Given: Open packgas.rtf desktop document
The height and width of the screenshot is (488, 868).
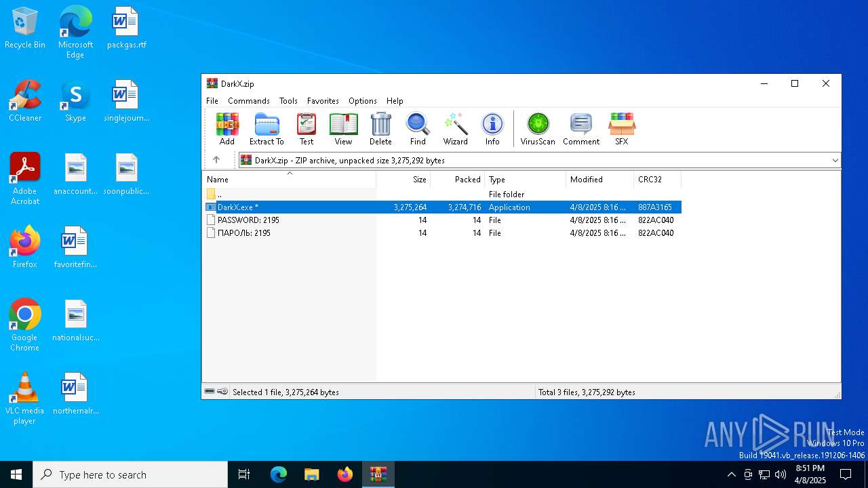Looking at the screenshot, I should (126, 28).
